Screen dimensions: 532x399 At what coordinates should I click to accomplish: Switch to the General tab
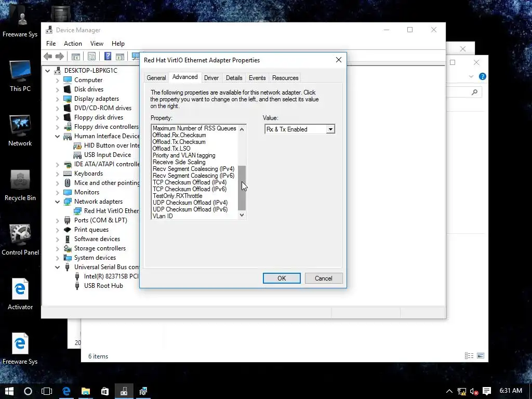[x=156, y=78]
